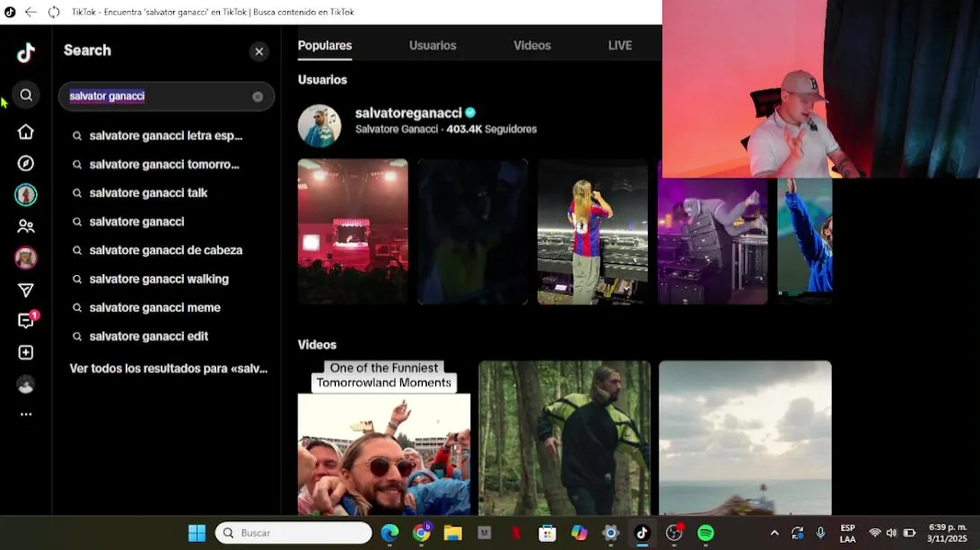980x550 pixels.
Task: Clear the search text field
Action: click(258, 96)
